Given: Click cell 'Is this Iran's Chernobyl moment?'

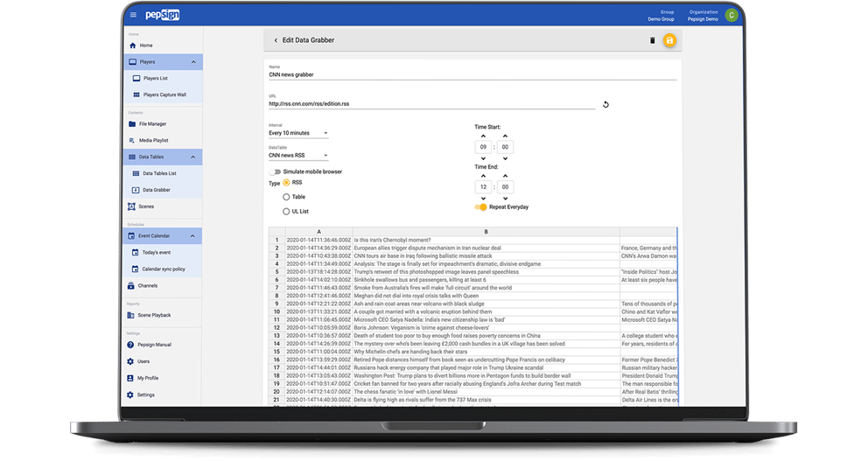Looking at the screenshot, I should (x=486, y=241).
